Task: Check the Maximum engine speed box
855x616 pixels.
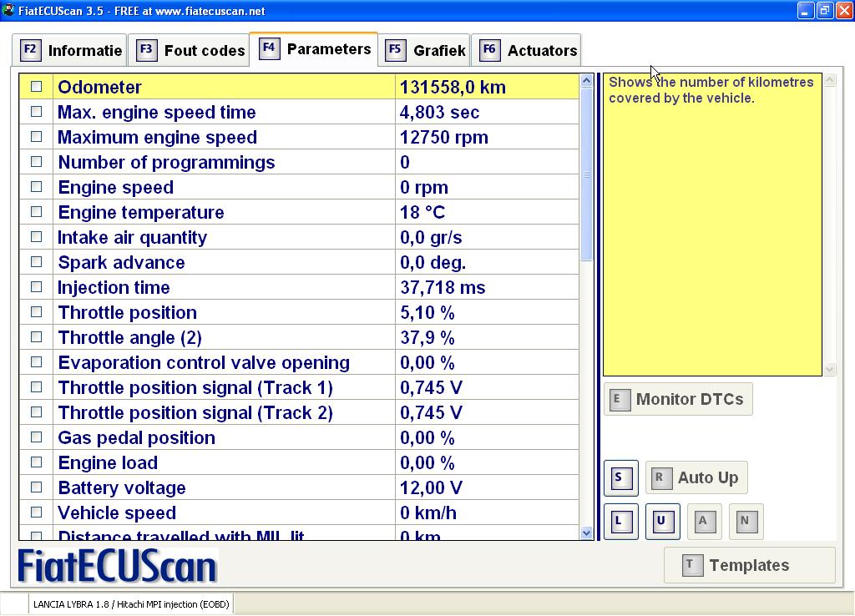Action: click(36, 137)
